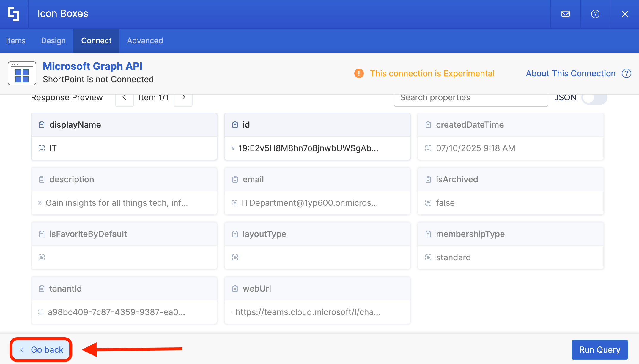This screenshot has height=364, width=639.
Task: Click the membershipType value standard
Action: tap(453, 257)
